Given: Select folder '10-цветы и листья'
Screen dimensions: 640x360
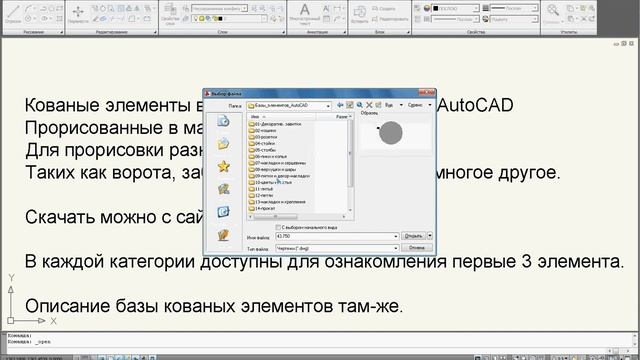Looking at the screenshot, I should tap(270, 182).
